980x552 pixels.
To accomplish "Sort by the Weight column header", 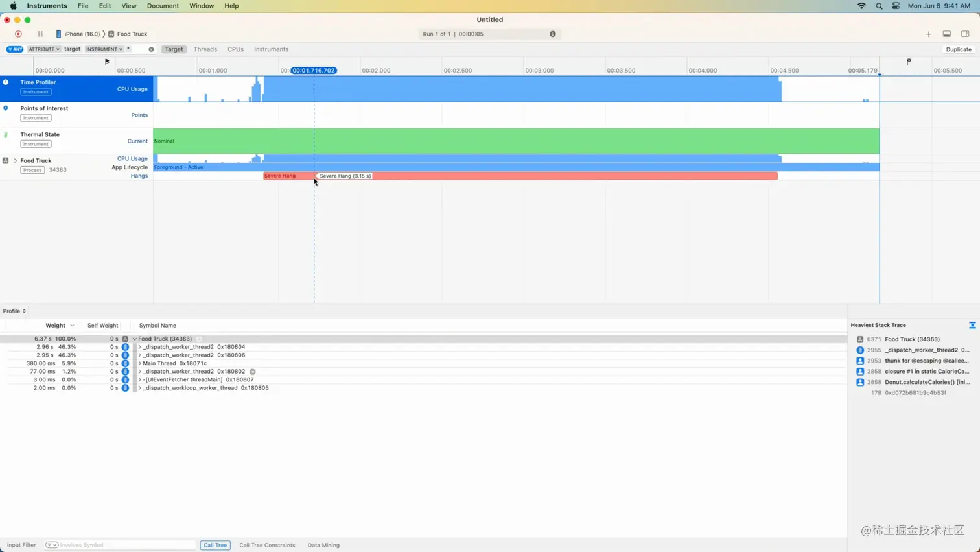I will coord(55,326).
